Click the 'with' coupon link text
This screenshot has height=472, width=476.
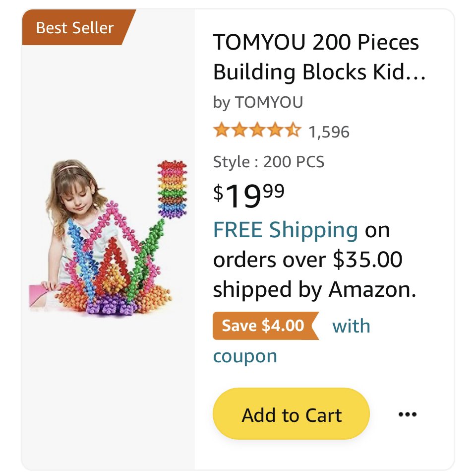pyautogui.click(x=351, y=326)
